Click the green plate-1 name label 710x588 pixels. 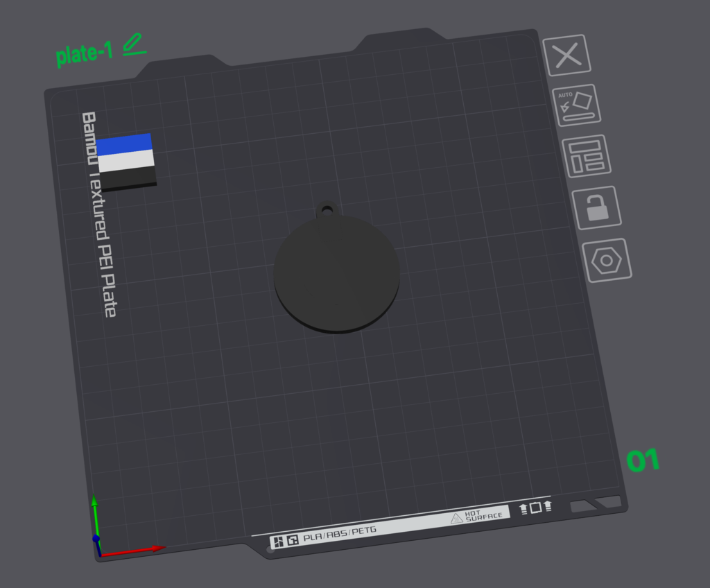84,54
